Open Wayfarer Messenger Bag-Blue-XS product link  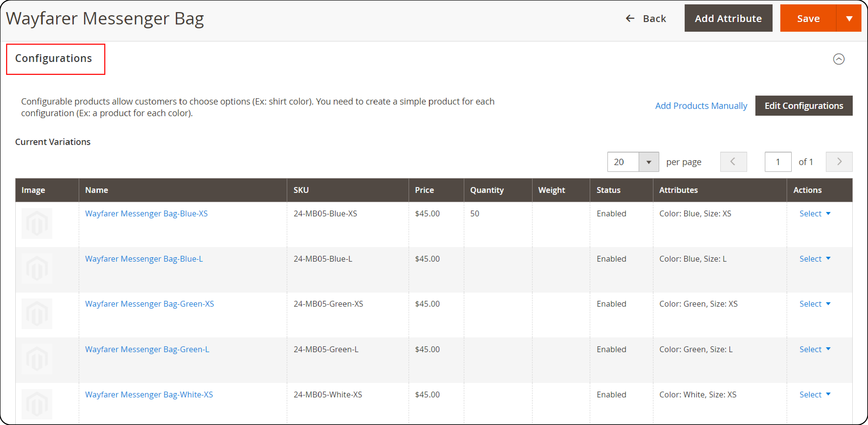tap(147, 214)
